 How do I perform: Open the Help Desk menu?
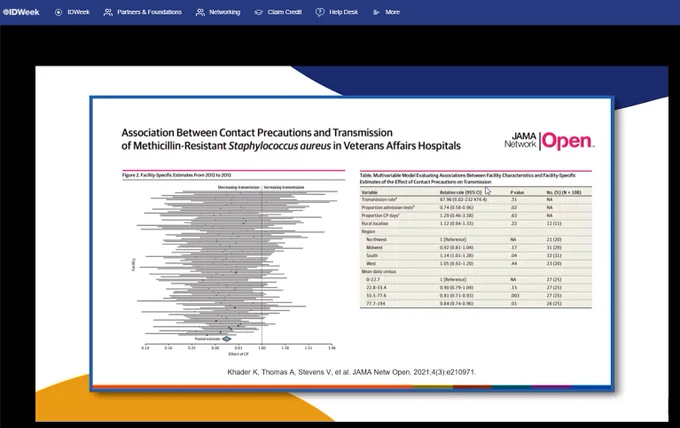pyautogui.click(x=343, y=12)
